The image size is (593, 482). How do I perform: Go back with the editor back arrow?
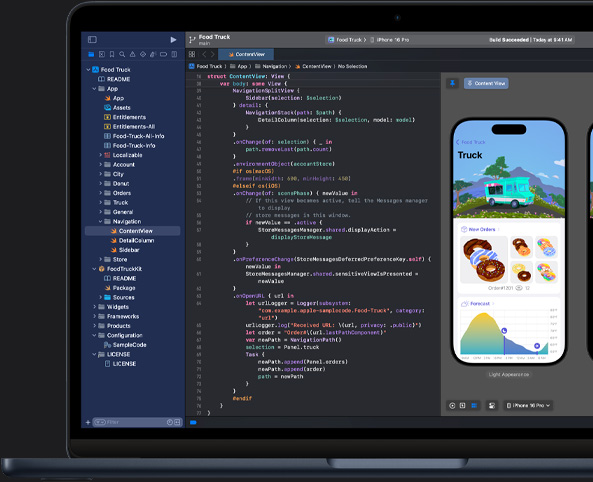point(203,54)
